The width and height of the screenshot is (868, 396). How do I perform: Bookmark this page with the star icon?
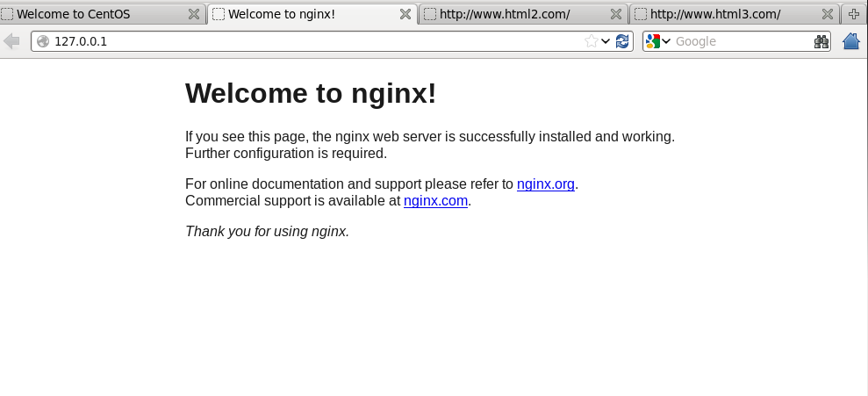pos(592,41)
